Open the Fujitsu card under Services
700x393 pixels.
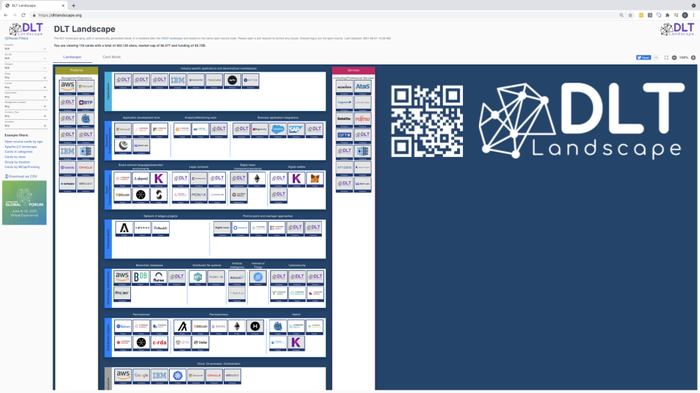click(362, 119)
